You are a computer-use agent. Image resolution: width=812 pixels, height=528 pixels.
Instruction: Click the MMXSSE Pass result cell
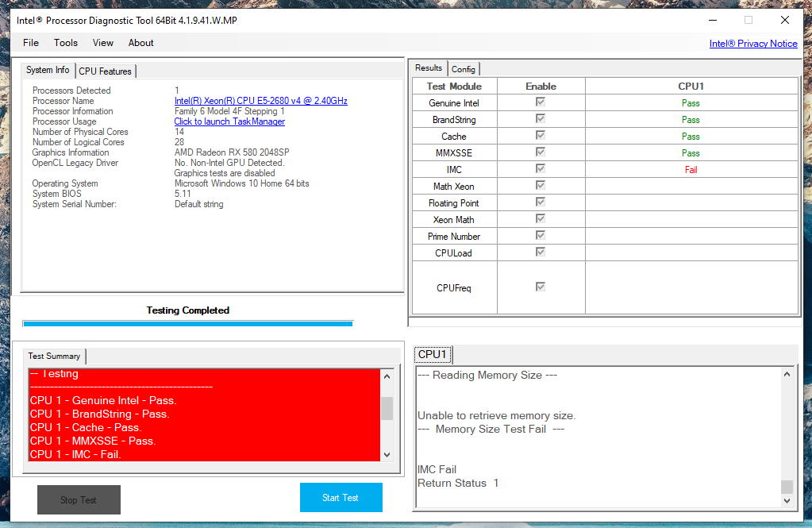click(691, 153)
